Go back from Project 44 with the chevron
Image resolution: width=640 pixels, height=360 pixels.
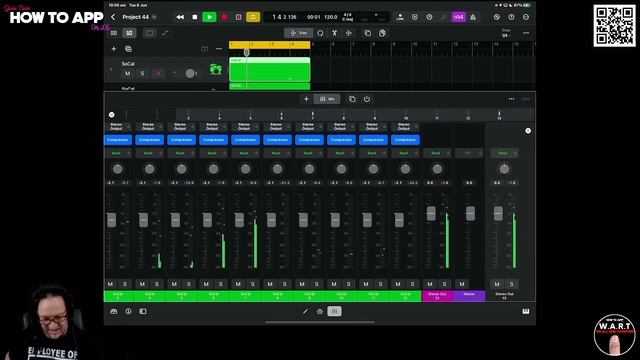click(x=113, y=17)
